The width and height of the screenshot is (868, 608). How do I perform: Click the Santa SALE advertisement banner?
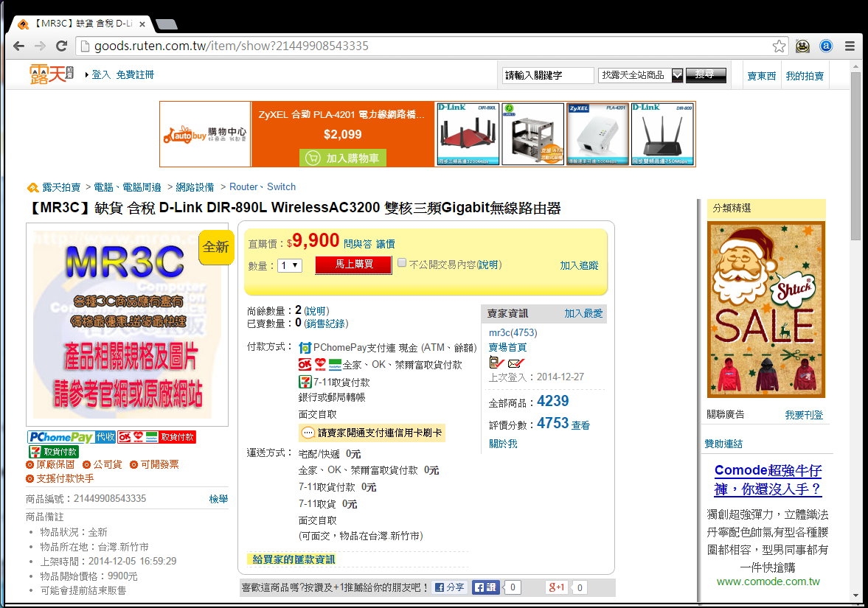[766, 310]
